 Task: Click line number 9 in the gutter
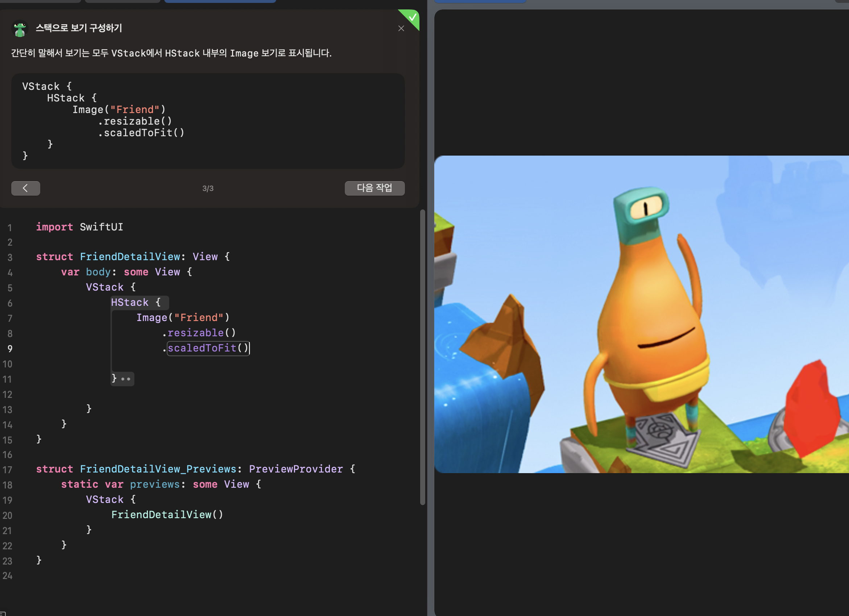tap(10, 349)
